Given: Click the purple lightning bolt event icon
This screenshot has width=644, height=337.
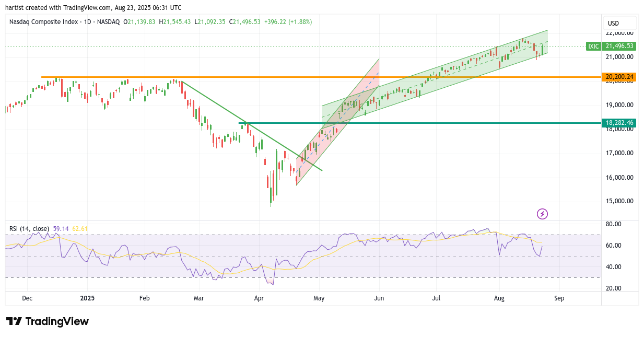Looking at the screenshot, I should (543, 214).
